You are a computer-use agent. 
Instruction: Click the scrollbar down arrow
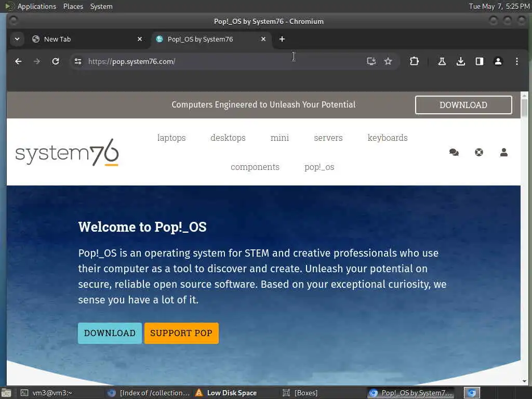point(525,381)
